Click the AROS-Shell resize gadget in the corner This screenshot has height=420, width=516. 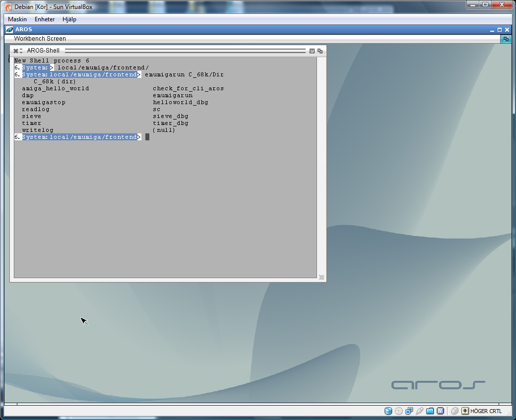click(x=322, y=277)
